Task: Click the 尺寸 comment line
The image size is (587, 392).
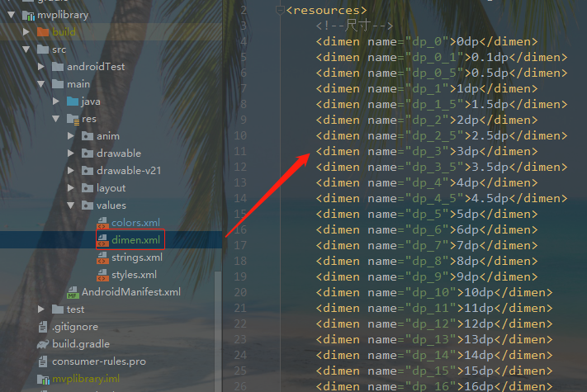Action: coord(354,26)
